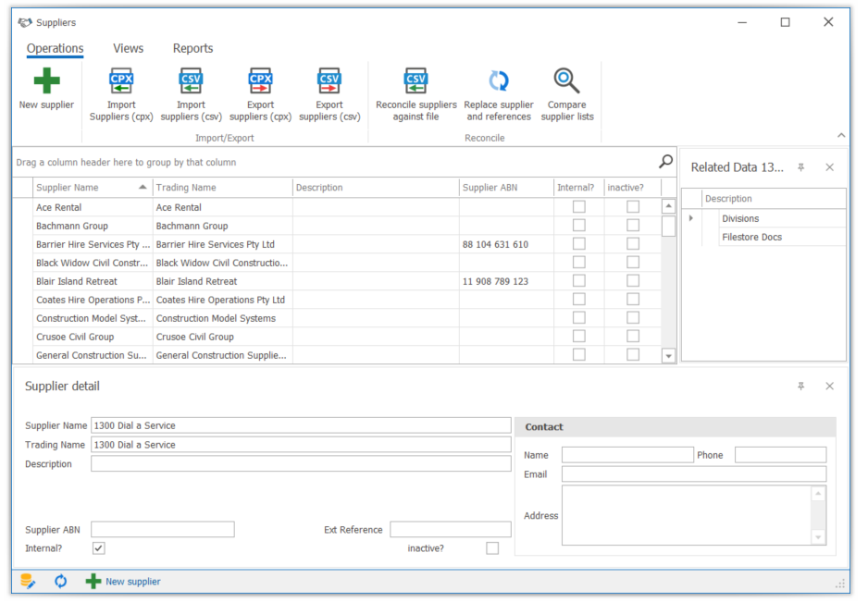The width and height of the screenshot is (868, 602).
Task: Check the inactive? checkbox in Supplier detail
Action: click(492, 548)
